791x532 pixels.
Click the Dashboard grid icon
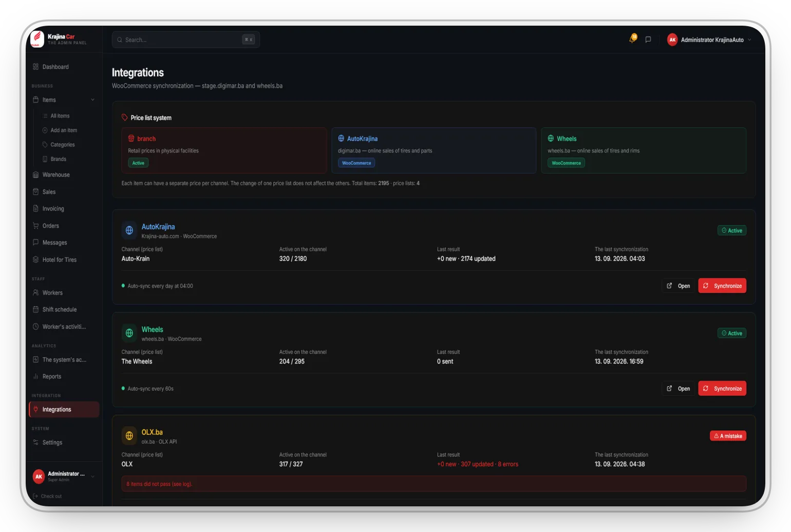tap(35, 67)
